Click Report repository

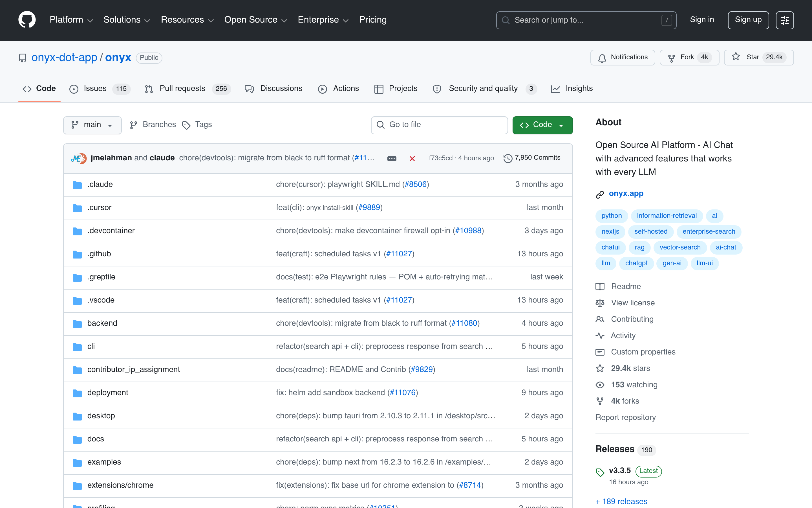(x=625, y=417)
